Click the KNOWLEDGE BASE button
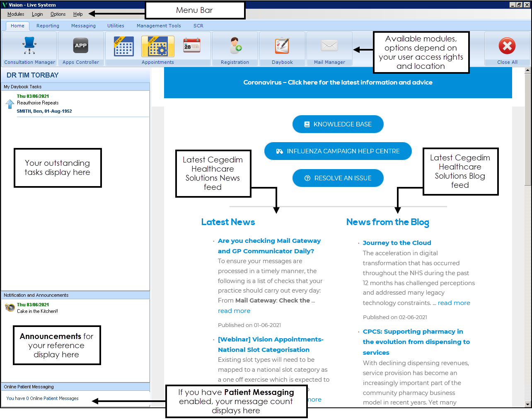 [338, 124]
